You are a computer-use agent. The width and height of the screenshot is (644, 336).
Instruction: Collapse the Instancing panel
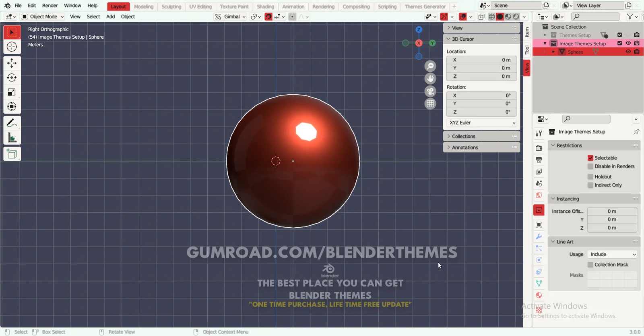click(x=594, y=199)
